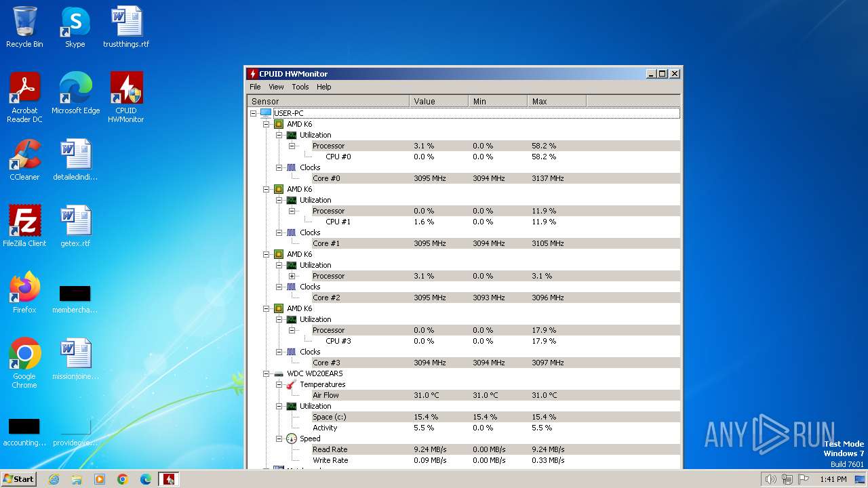The width and height of the screenshot is (868, 488).
Task: Open the trustthings.rtf desktop file
Action: [x=126, y=27]
